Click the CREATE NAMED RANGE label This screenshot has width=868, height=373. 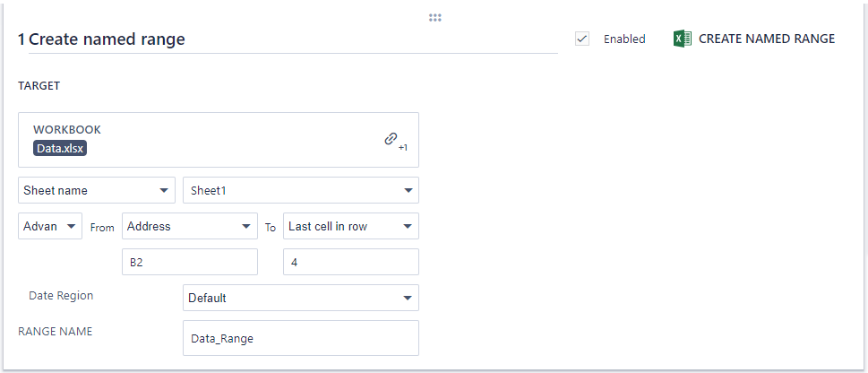click(767, 39)
